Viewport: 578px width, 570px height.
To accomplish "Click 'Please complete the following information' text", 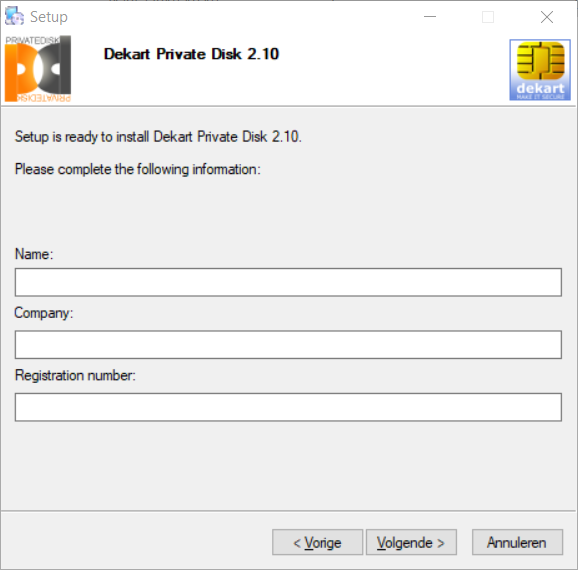I will pos(137,169).
